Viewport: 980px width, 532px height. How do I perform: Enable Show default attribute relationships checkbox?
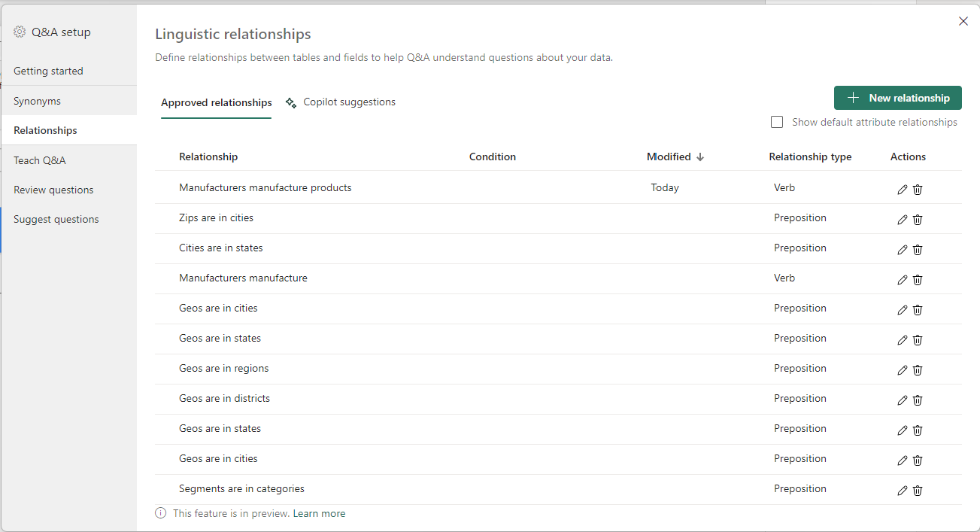(x=777, y=122)
